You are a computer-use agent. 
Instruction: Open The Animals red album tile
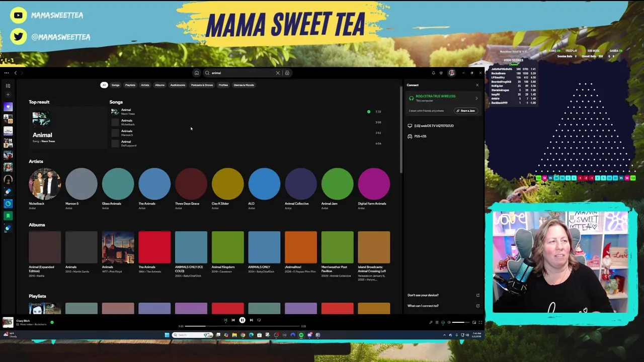click(x=154, y=247)
